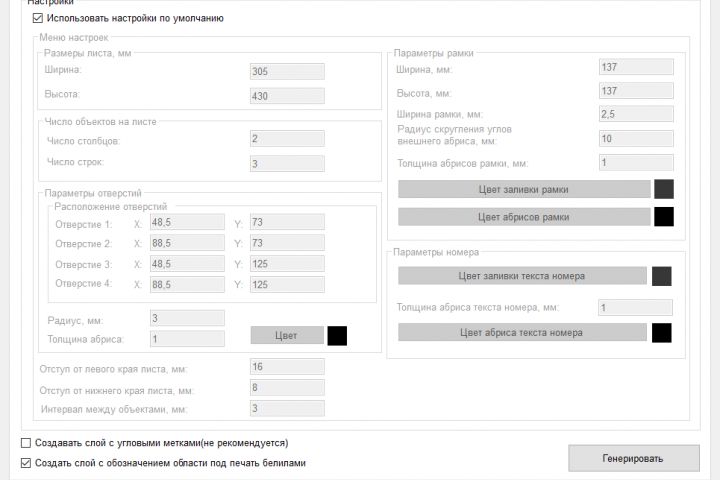Click sheet width field showing 305
Image resolution: width=720 pixels, height=480 pixels.
click(287, 71)
